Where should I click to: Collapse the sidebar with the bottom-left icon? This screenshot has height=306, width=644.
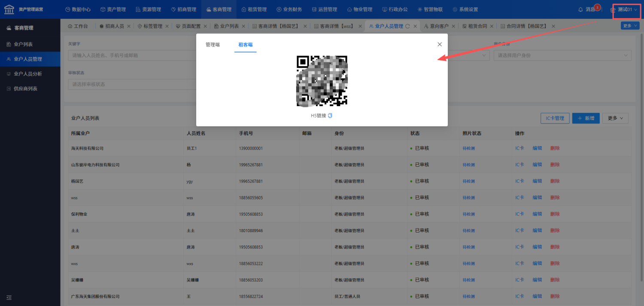coord(9,297)
